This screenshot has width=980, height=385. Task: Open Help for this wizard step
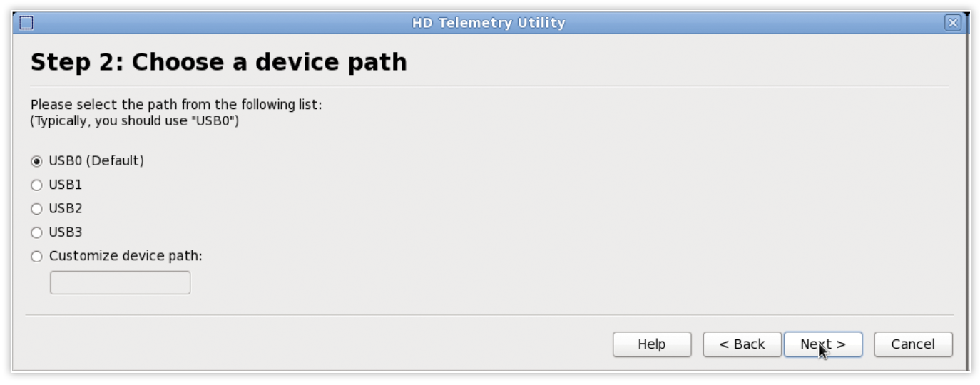pyautogui.click(x=652, y=344)
